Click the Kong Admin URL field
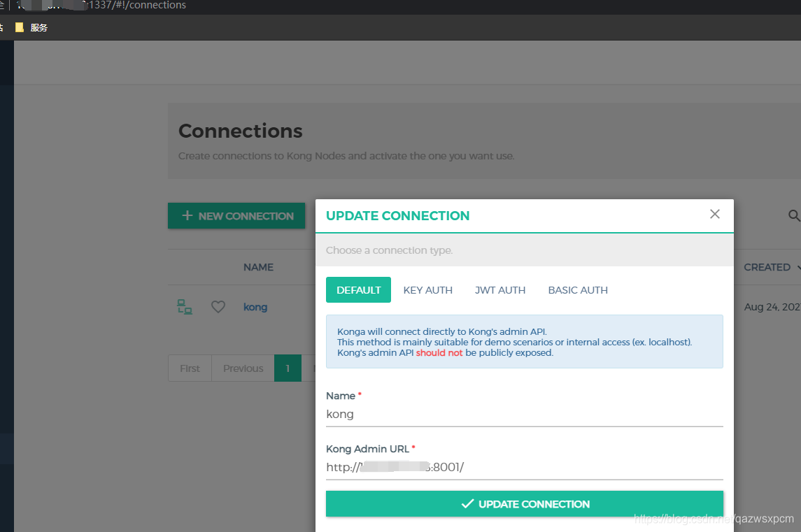Image resolution: width=801 pixels, height=532 pixels. point(525,468)
